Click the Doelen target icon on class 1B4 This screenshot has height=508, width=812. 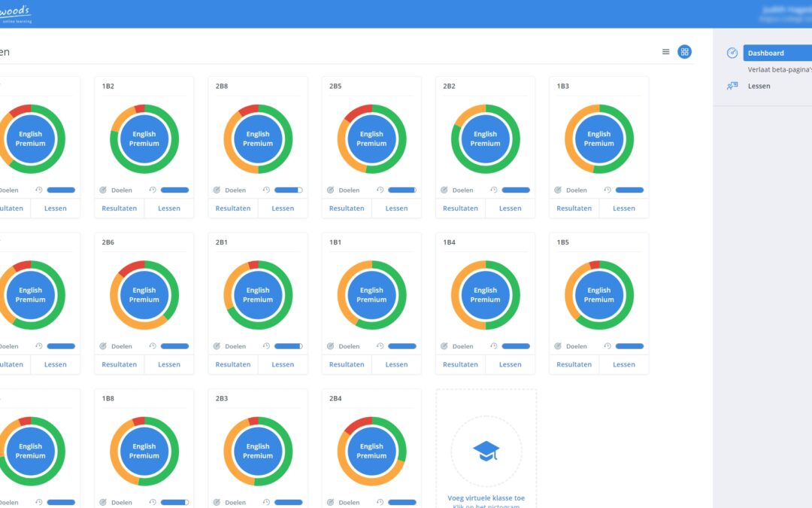click(444, 346)
